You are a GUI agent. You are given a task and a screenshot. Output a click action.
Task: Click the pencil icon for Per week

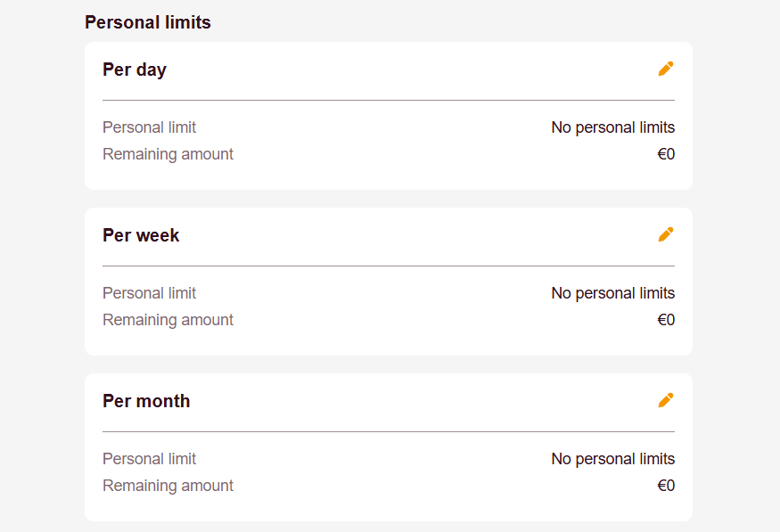click(x=666, y=234)
